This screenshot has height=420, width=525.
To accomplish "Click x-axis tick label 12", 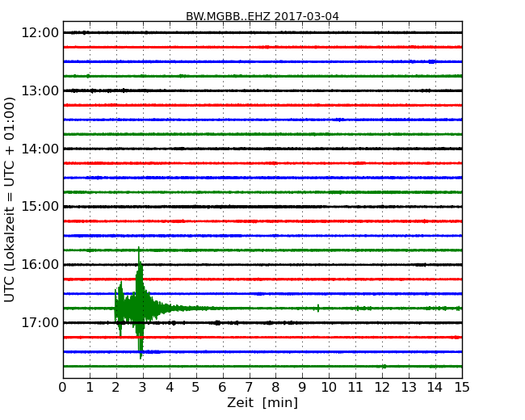I will point(382,388).
